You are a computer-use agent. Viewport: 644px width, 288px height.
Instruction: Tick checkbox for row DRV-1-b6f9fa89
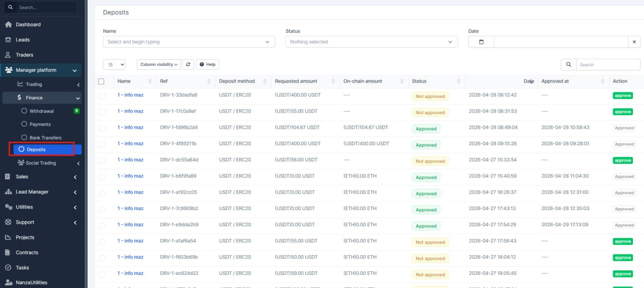click(102, 176)
